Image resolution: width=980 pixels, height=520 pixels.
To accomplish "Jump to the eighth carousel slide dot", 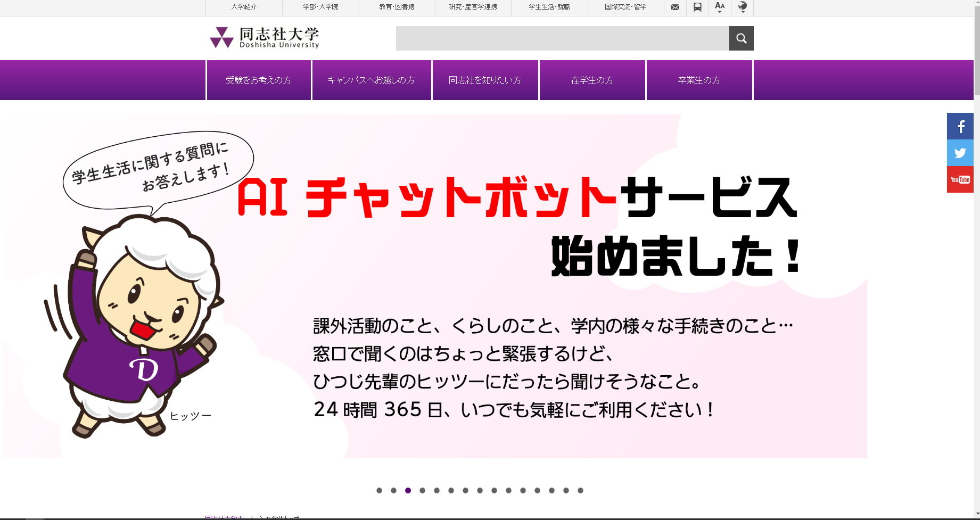I will (x=480, y=491).
